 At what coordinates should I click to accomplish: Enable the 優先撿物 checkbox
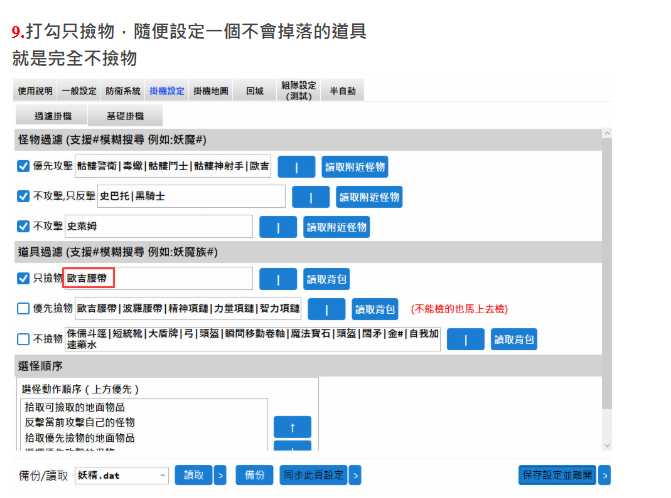click(23, 308)
